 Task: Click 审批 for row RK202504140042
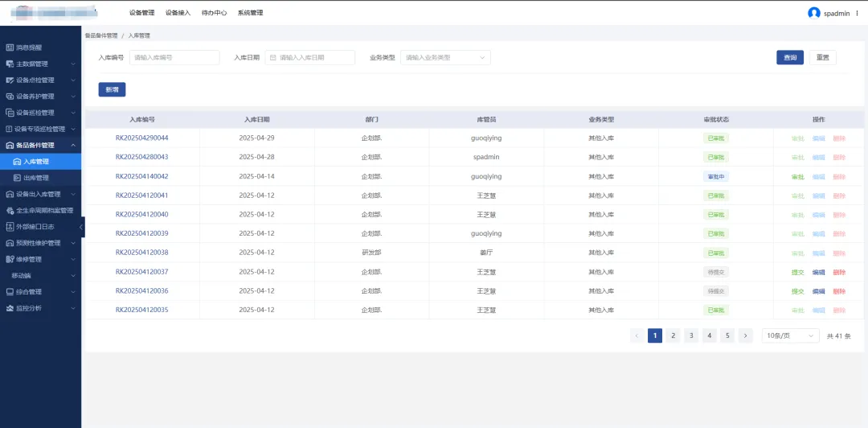(x=798, y=177)
